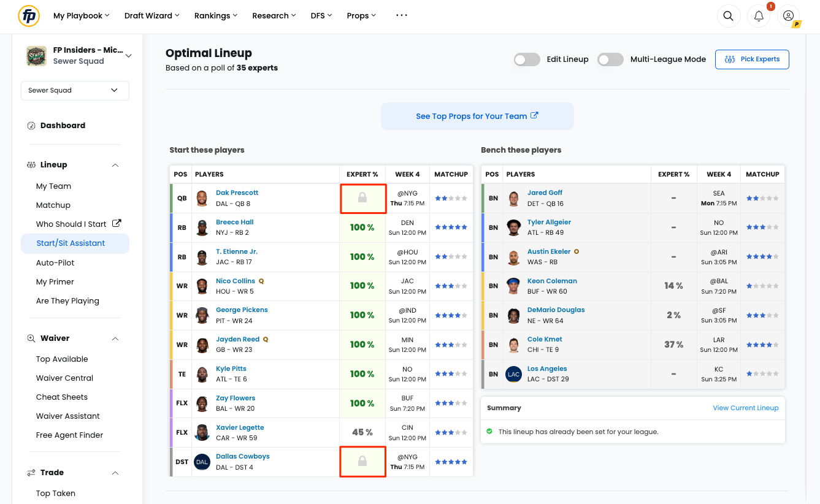Open Los Angeles DST link
The height and width of the screenshot is (504, 820).
coord(547,369)
